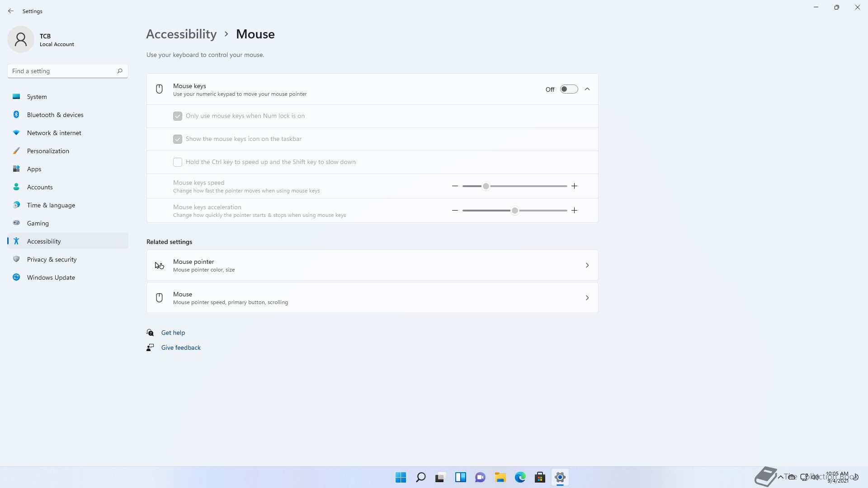Uncheck Only use mouse keys when Num lock on
868x488 pixels.
click(178, 116)
